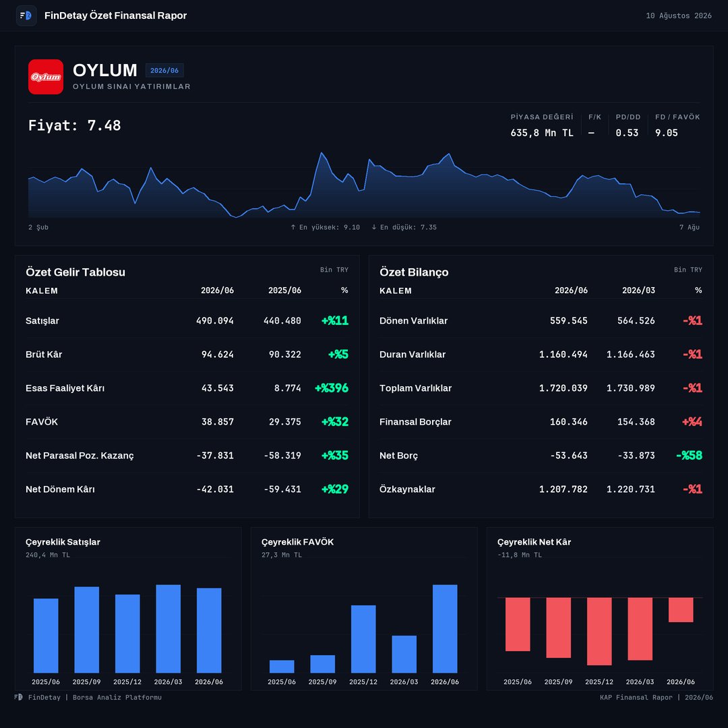The image size is (728, 728).
Task: Click the 'Özet Bilanço' heading
Action: (414, 272)
